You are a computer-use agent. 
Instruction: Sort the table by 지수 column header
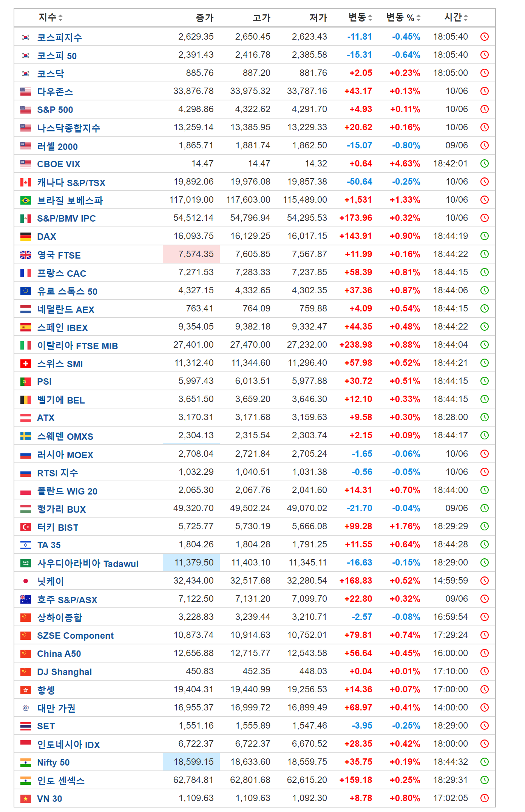(x=50, y=17)
